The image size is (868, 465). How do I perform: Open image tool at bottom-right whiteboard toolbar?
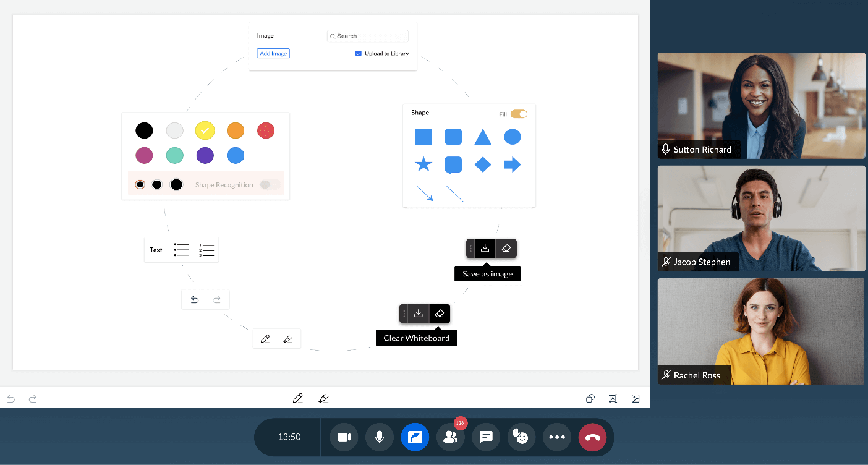[636, 399]
